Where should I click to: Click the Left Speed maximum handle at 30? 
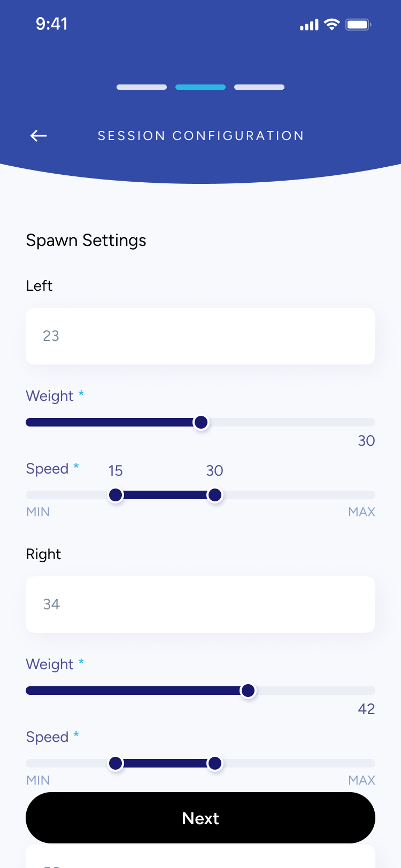coord(215,495)
